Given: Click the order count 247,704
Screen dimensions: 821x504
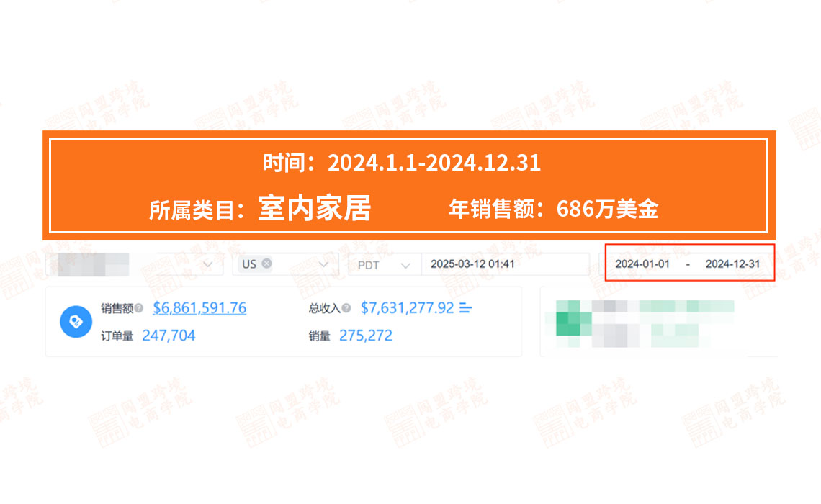Looking at the screenshot, I should pos(169,336).
